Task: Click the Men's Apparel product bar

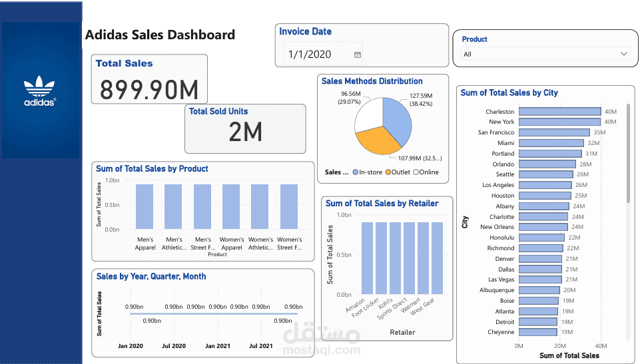Action: pos(145,206)
